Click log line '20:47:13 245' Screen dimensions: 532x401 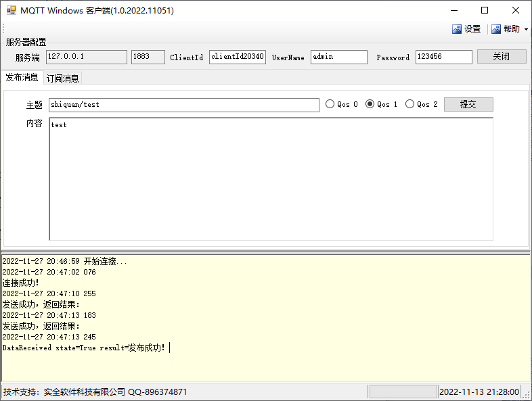click(x=49, y=337)
